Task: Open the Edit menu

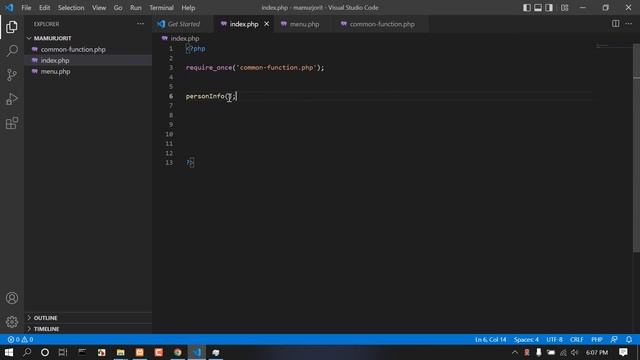Action: 44,7
